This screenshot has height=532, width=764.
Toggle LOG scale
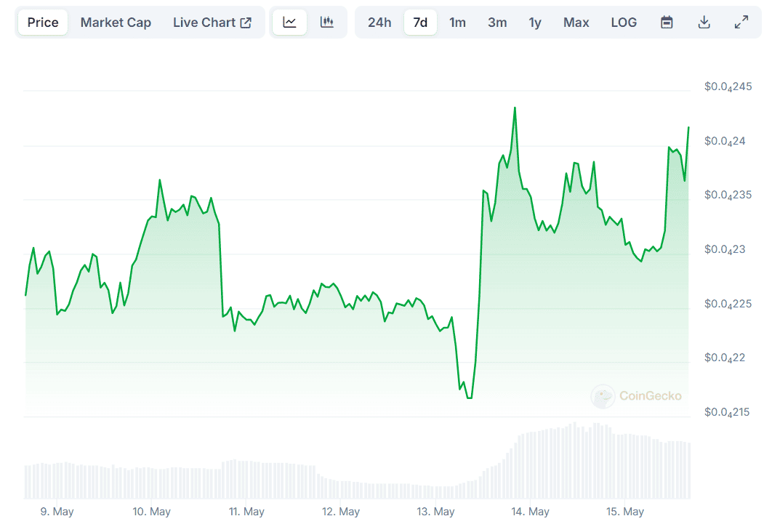pos(624,23)
